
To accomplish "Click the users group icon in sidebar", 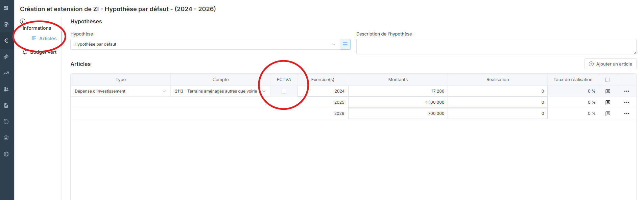I will pyautogui.click(x=6, y=89).
